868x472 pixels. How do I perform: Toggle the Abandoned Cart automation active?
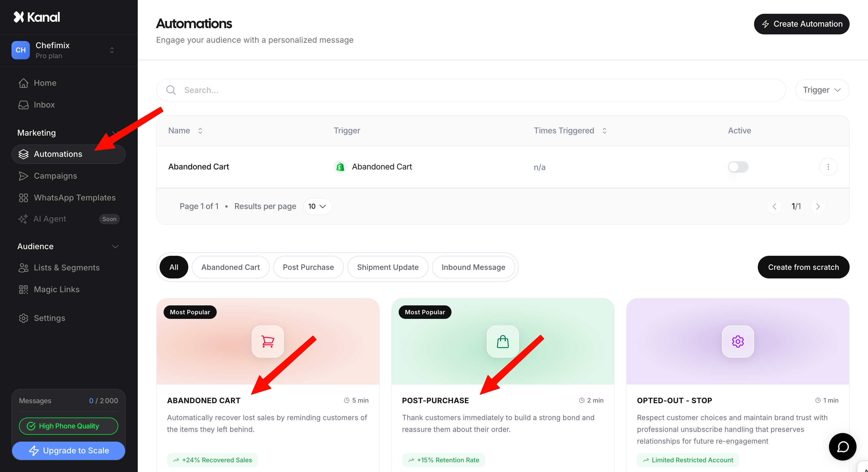pyautogui.click(x=738, y=167)
